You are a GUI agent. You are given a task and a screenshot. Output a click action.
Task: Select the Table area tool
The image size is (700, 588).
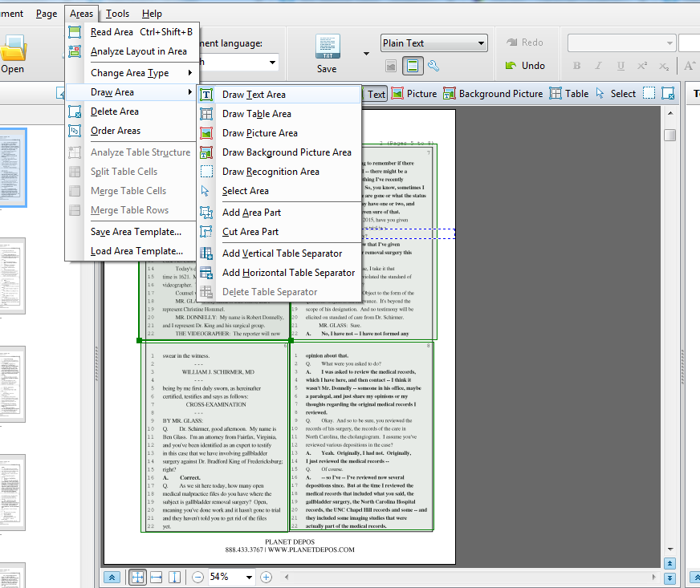coord(569,94)
